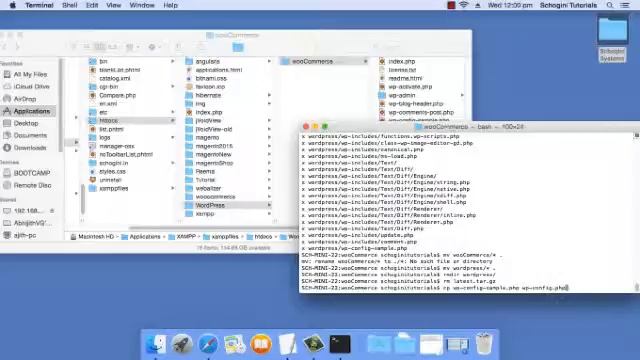
Task: Open the Window menu
Action: pos(142,5)
